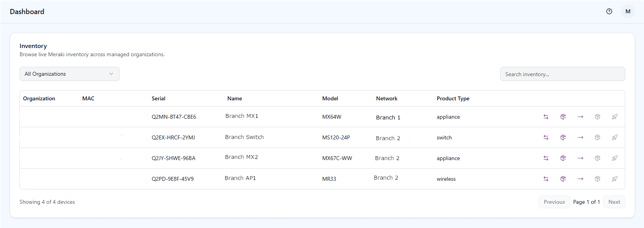Click package-minus icon for Branch MX1 row
644x228 pixels.
click(x=563, y=117)
